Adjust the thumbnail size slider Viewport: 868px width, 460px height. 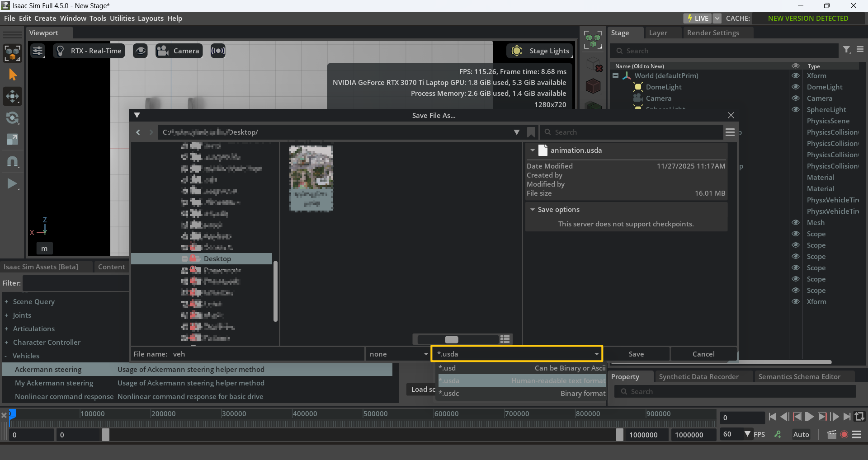pyautogui.click(x=452, y=339)
